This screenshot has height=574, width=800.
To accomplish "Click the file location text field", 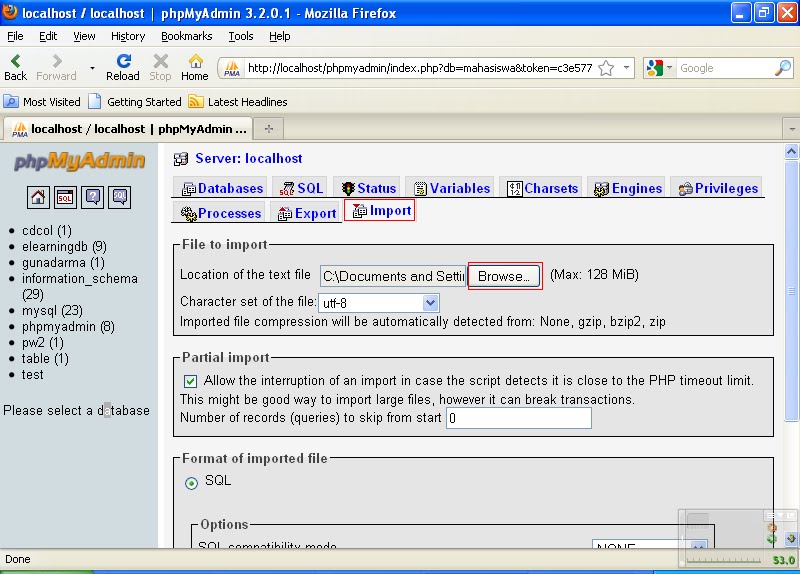I will pos(393,276).
